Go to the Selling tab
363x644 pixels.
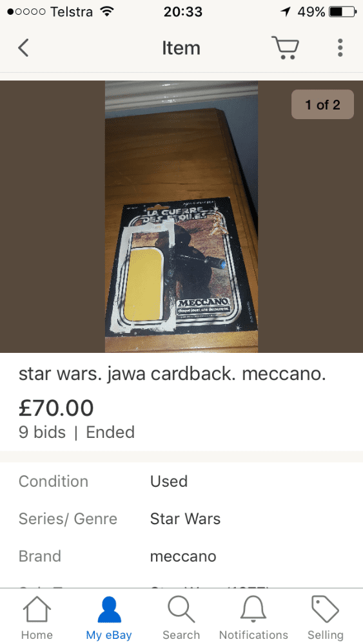325,618
